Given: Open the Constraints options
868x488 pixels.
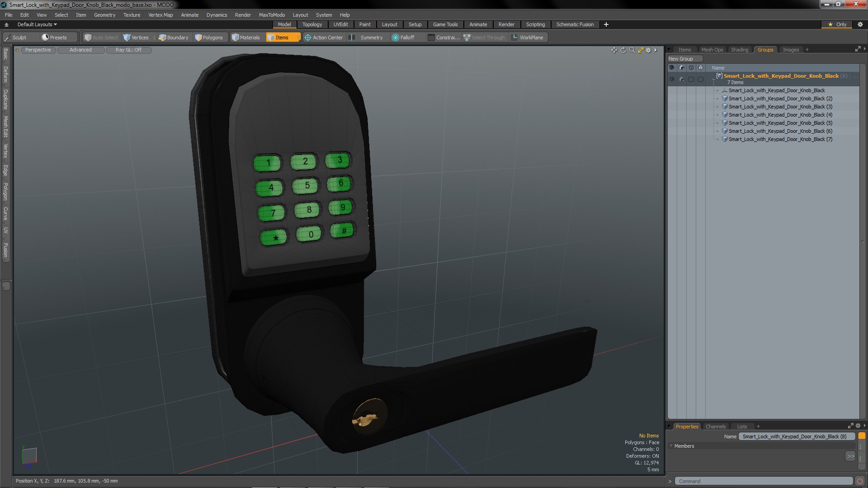Looking at the screenshot, I should click(x=444, y=38).
